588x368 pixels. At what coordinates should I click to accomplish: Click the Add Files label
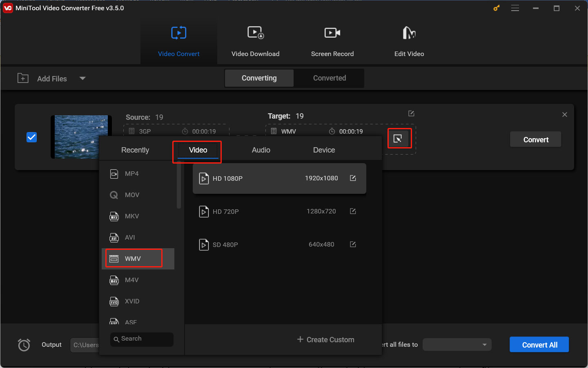[x=52, y=79]
